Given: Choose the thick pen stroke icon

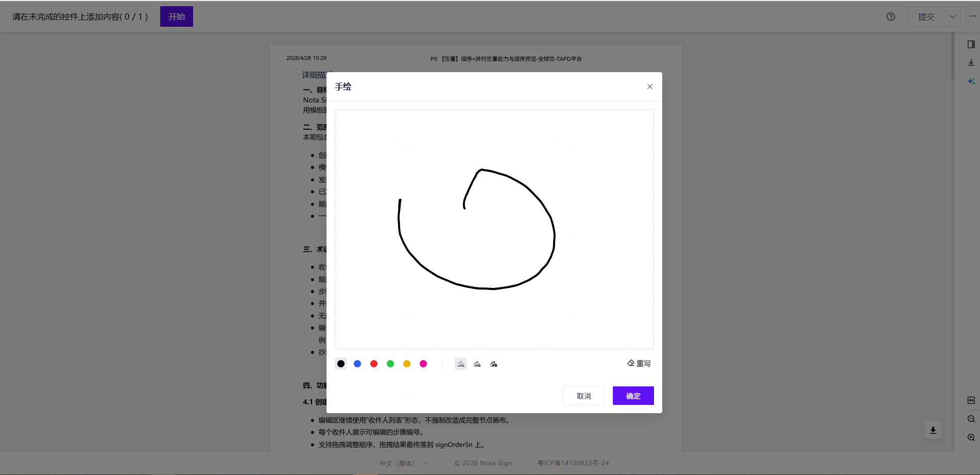Looking at the screenshot, I should (x=494, y=364).
